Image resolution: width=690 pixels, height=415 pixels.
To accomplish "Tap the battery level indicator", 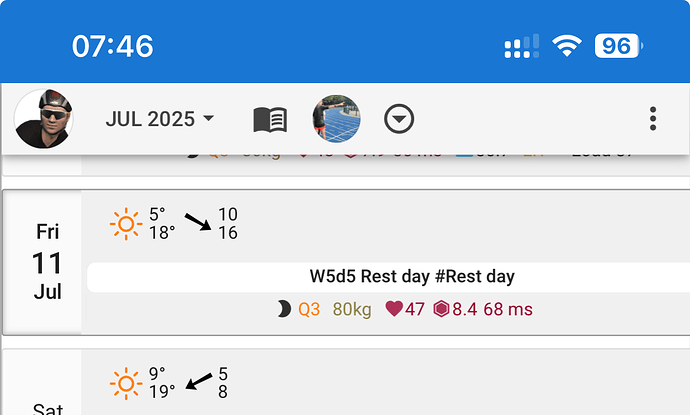I will coord(619,46).
